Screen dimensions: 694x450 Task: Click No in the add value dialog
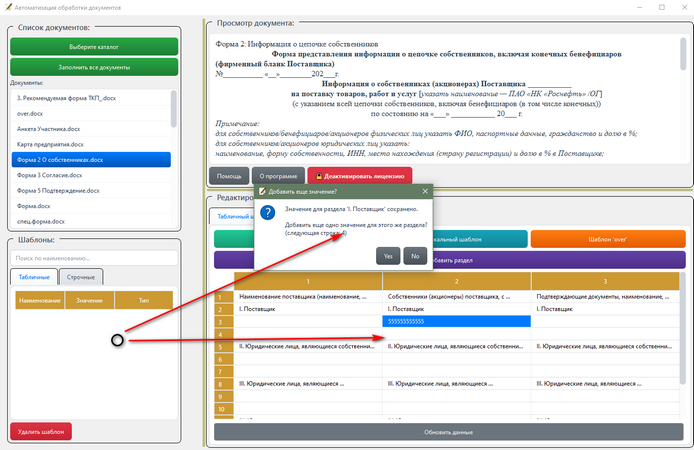[x=415, y=256]
